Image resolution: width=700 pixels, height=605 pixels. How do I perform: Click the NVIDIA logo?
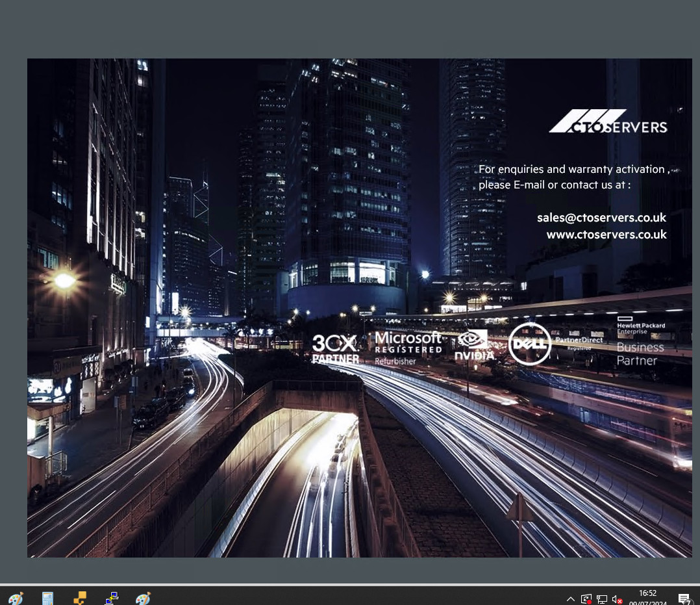point(474,346)
